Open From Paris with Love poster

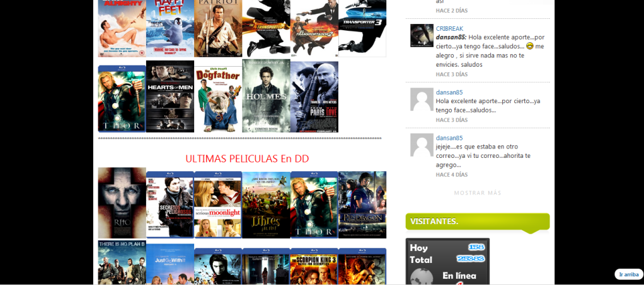point(314,97)
